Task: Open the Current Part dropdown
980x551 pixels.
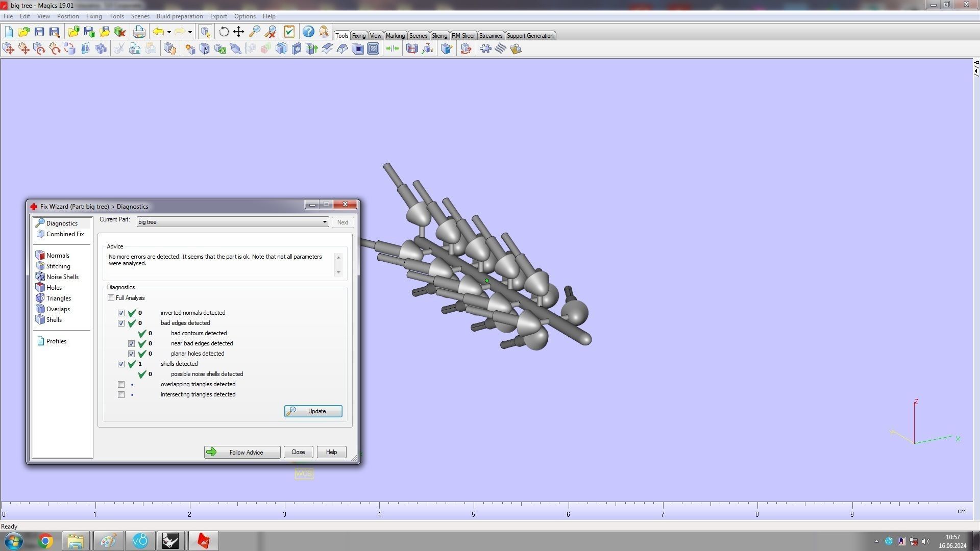Action: point(324,222)
